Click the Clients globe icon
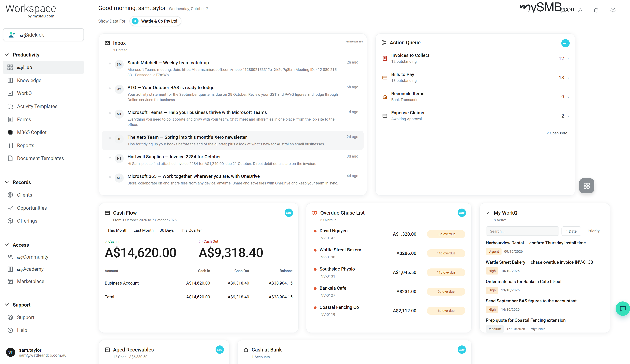Viewport: 630px width, 364px height. click(10, 195)
